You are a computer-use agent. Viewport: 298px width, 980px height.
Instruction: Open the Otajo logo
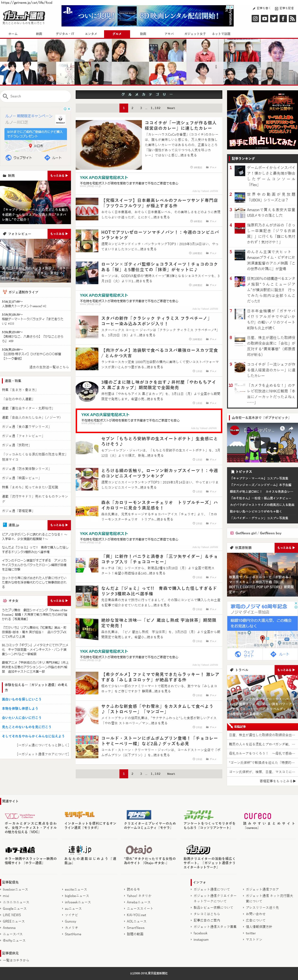tap(139, 850)
